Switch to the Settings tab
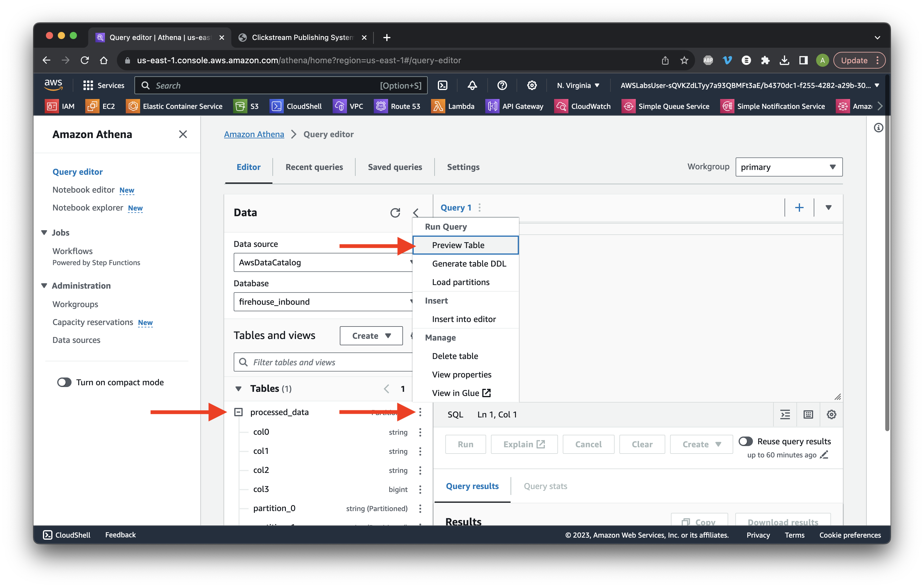 click(463, 167)
